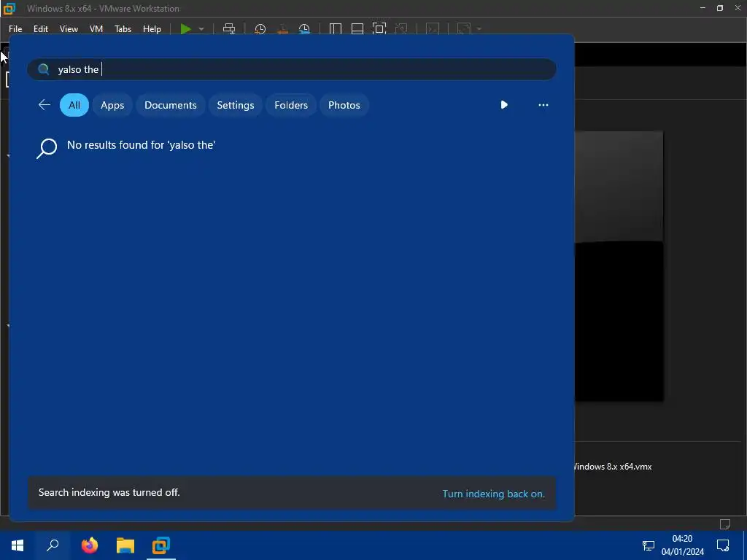
Task: Open the VM menu
Action: coord(96,29)
